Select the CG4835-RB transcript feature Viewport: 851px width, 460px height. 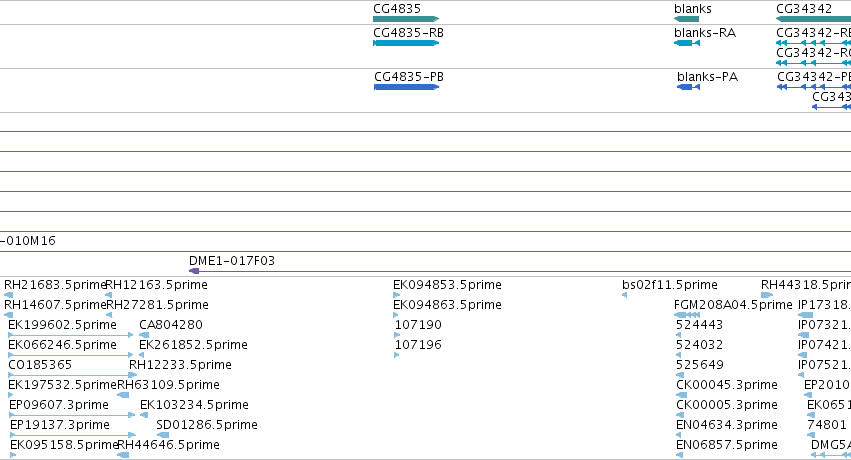(406, 43)
